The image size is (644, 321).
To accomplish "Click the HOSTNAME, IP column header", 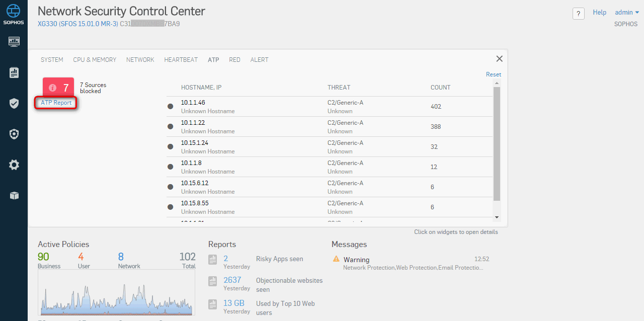I will pos(201,88).
